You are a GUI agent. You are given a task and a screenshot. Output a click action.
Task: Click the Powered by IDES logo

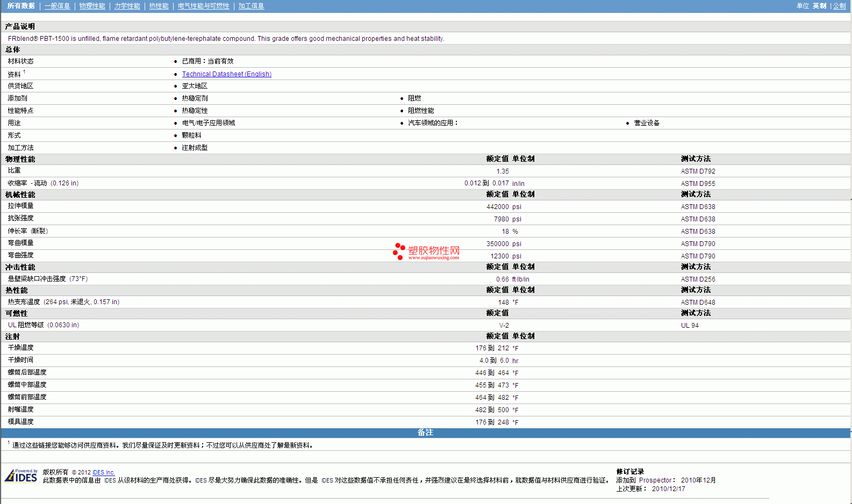point(21,476)
